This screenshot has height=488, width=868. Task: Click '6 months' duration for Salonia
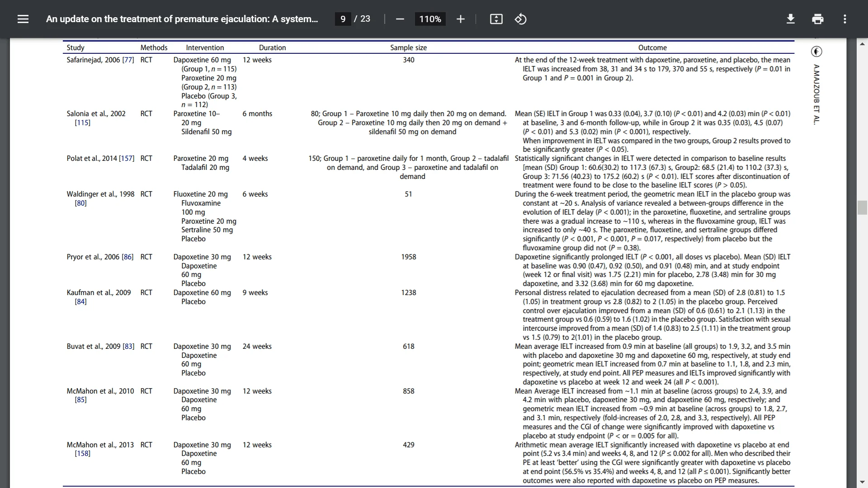(x=257, y=114)
